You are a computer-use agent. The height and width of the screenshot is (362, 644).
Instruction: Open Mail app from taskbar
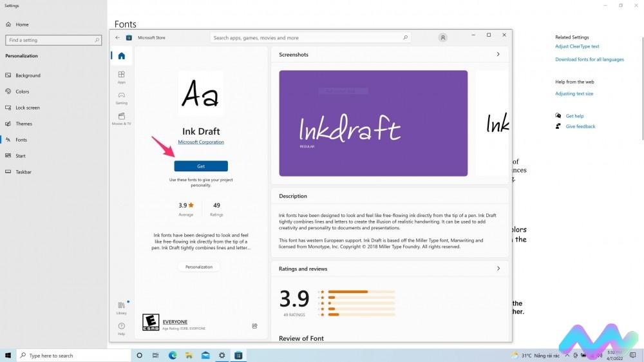[x=205, y=356]
